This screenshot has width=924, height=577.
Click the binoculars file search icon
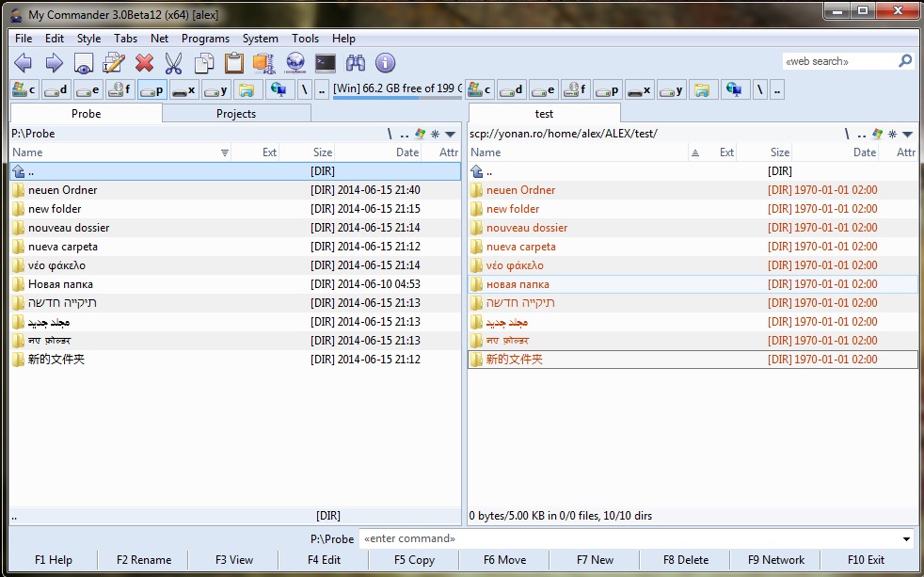(355, 63)
